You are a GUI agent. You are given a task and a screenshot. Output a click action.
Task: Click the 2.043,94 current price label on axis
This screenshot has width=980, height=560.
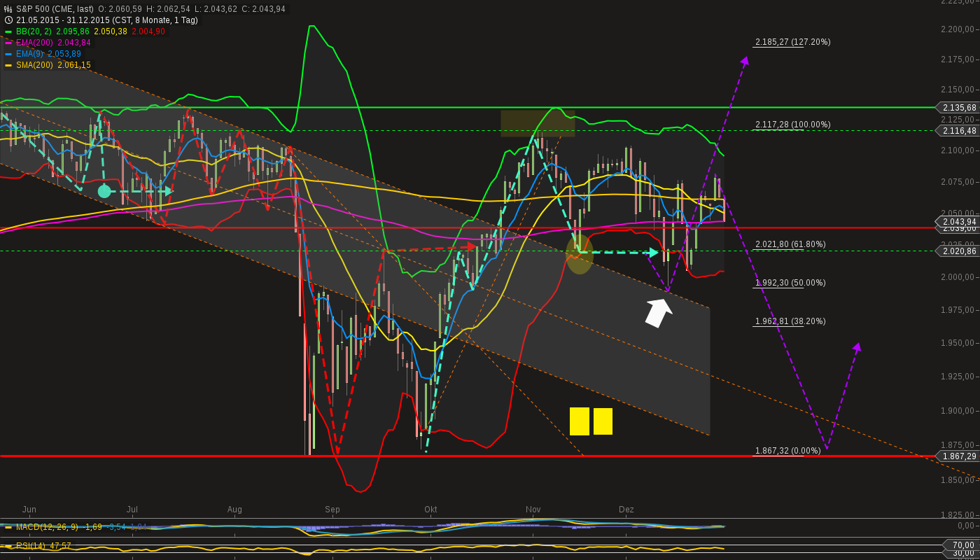point(959,221)
